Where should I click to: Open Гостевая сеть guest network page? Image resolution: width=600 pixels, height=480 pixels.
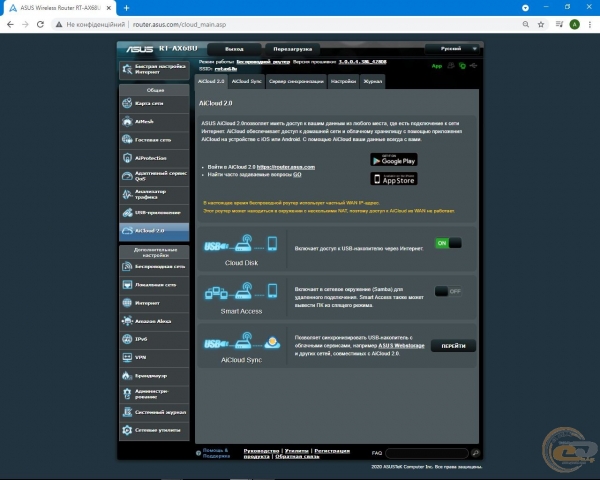pyautogui.click(x=154, y=140)
